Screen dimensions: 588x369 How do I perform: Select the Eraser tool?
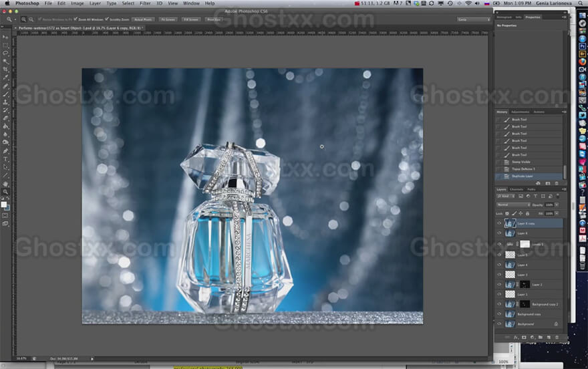coord(5,118)
